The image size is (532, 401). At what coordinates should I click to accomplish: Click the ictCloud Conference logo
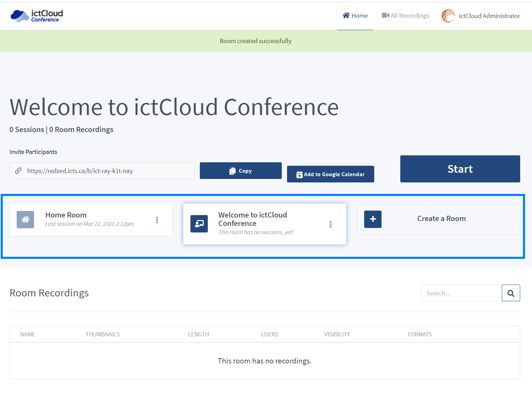pos(37,16)
